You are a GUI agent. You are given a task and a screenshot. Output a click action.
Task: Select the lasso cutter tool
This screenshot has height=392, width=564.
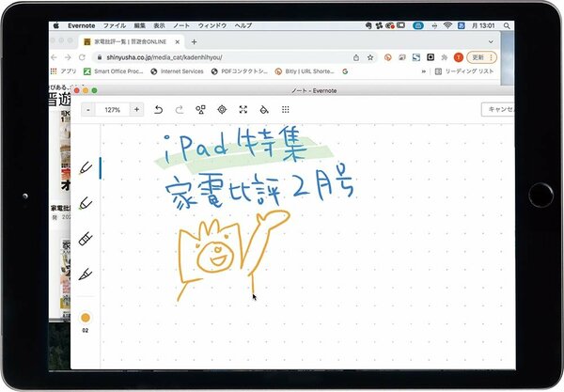click(86, 274)
